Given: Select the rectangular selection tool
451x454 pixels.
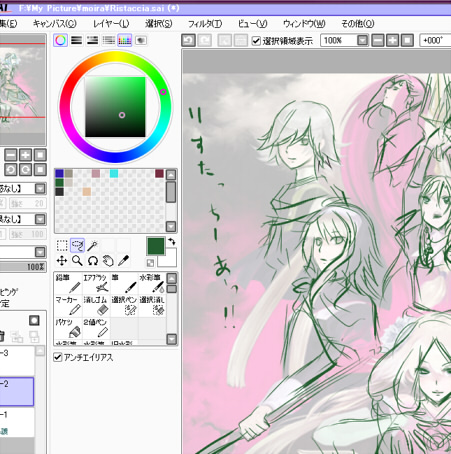Looking at the screenshot, I should click(62, 246).
